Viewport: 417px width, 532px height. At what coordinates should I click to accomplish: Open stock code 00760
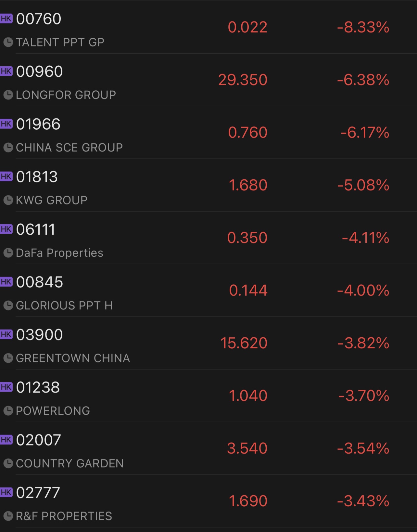[39, 19]
